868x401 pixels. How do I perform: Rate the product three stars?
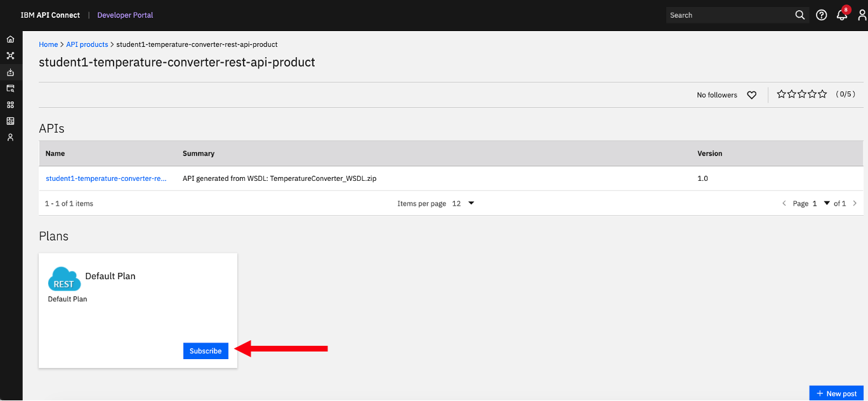point(802,94)
